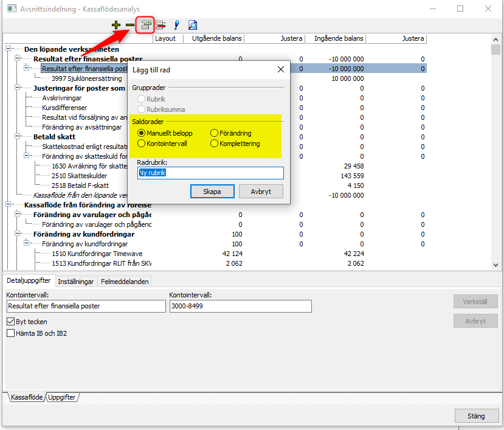Select the Manuellt belopp radio button
The width and height of the screenshot is (504, 430).
tap(141, 133)
